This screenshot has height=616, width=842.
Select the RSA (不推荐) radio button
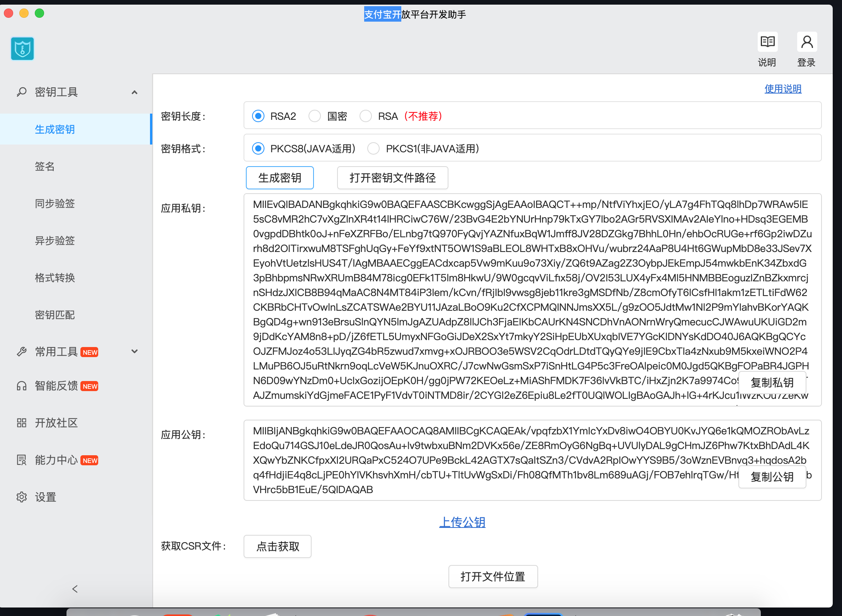click(x=366, y=116)
